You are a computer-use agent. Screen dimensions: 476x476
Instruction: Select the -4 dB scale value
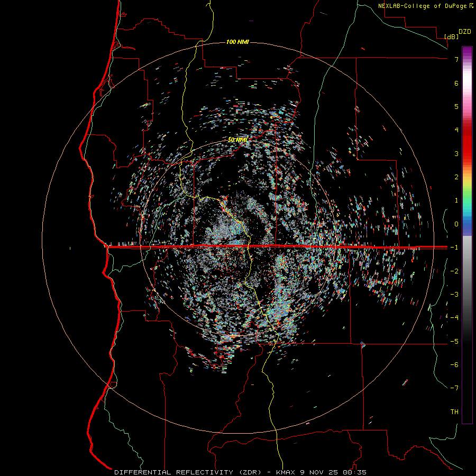coord(454,317)
